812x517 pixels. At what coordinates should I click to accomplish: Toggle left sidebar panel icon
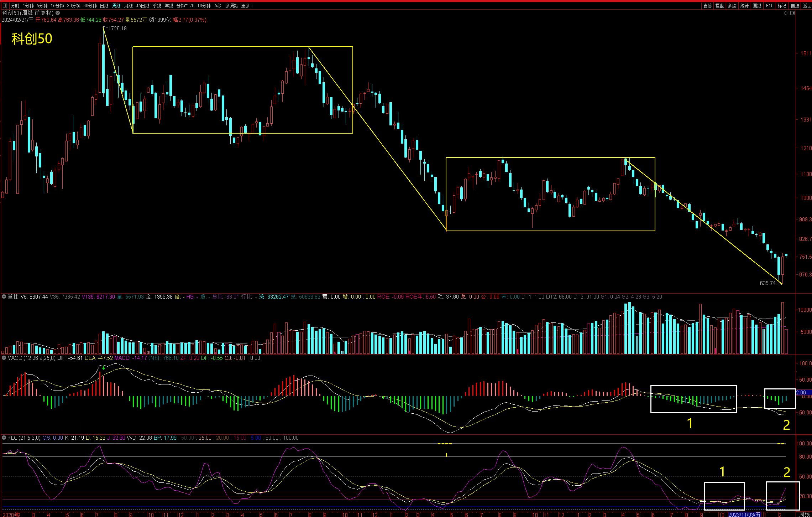coord(5,6)
